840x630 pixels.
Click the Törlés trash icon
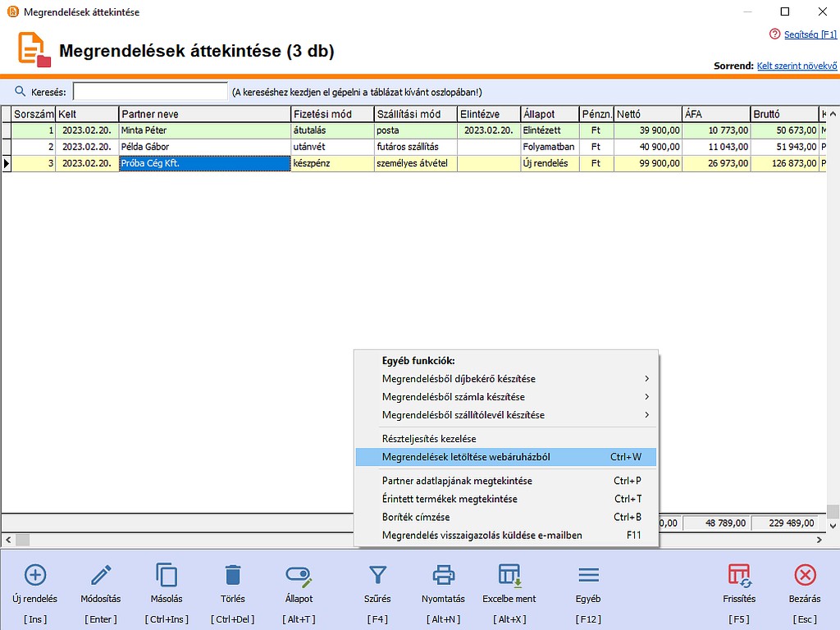click(233, 575)
